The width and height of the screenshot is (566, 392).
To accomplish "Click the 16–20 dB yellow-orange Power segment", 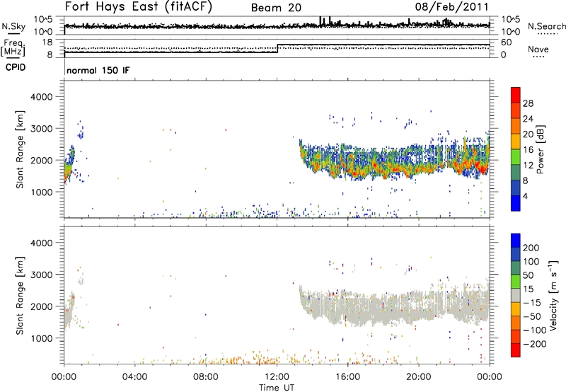I will pos(516,141).
